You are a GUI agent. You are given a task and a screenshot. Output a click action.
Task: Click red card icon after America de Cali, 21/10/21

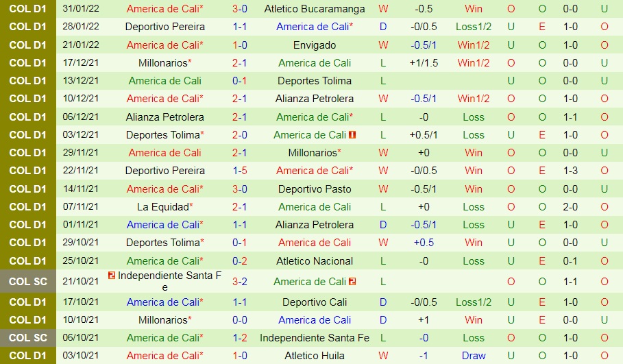(x=352, y=281)
